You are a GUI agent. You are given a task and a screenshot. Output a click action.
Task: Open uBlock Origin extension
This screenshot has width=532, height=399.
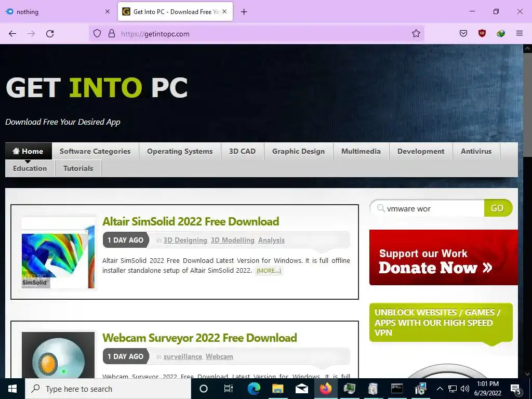482,34
